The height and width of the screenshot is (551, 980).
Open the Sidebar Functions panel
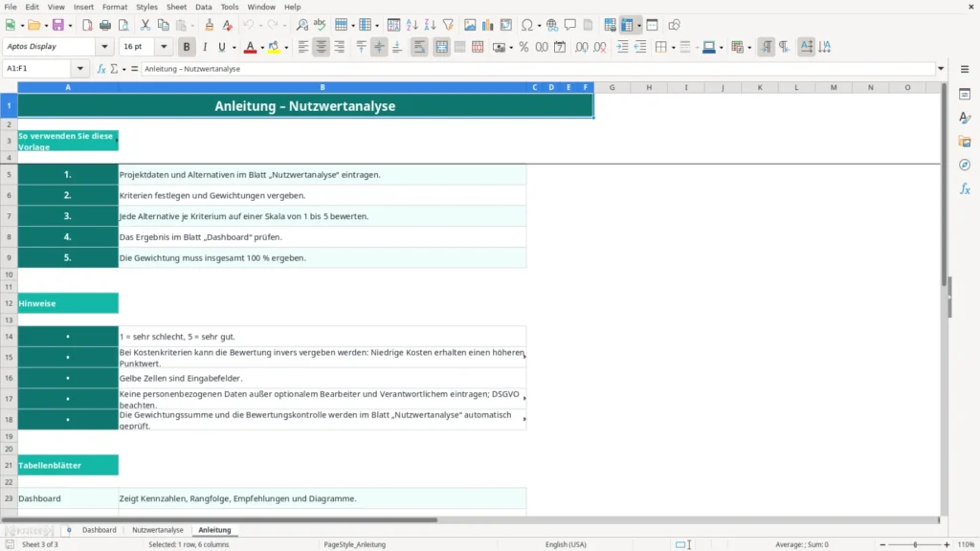[965, 188]
